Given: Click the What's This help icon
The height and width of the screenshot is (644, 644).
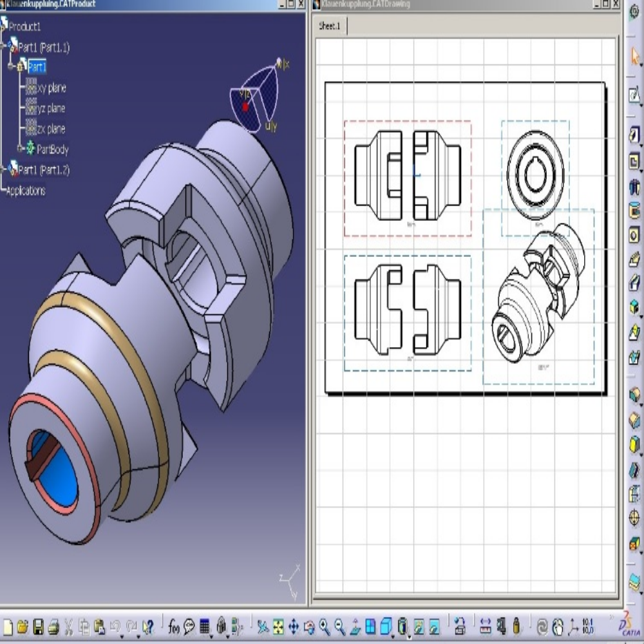Looking at the screenshot, I should coord(149,626).
